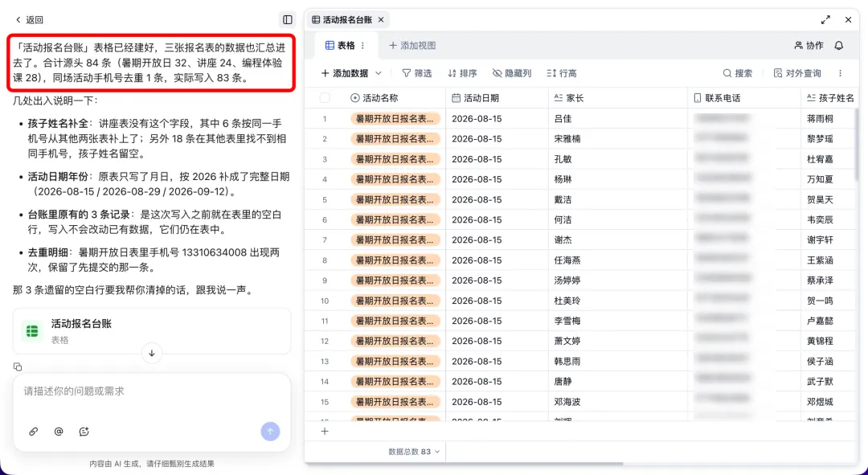Add a new row with the plus icon
The image size is (868, 475).
pyautogui.click(x=325, y=432)
